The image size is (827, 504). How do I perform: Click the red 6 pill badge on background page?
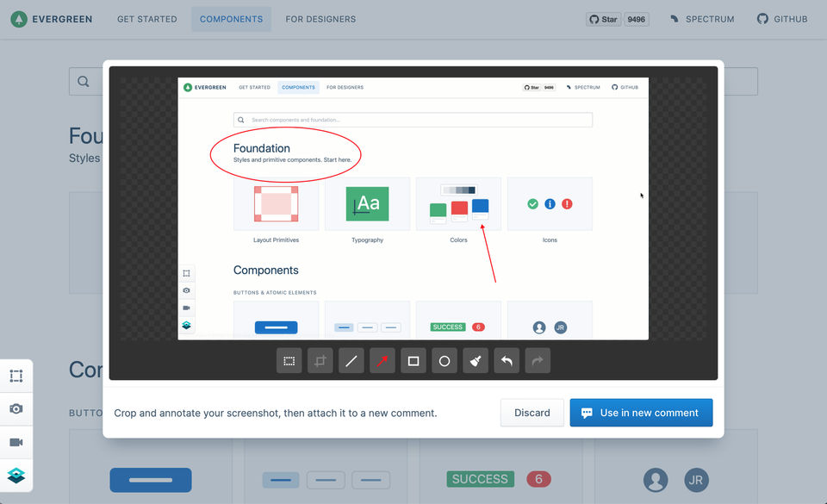click(538, 479)
